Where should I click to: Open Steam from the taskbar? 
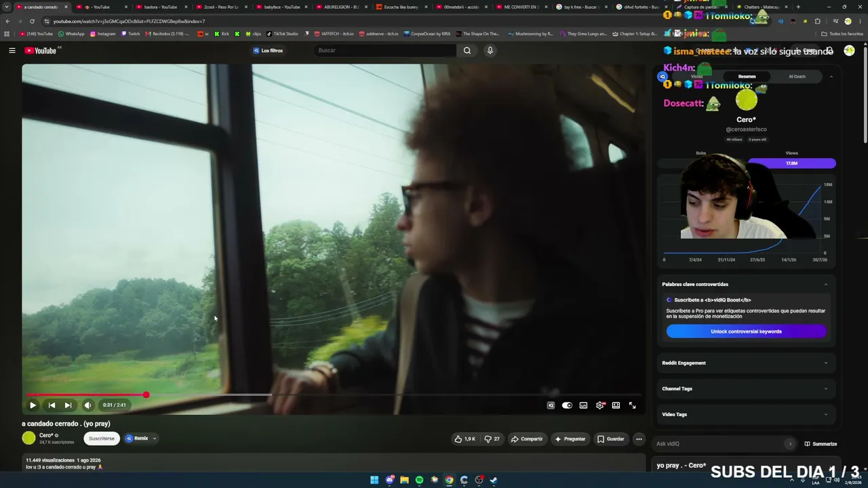click(x=494, y=481)
